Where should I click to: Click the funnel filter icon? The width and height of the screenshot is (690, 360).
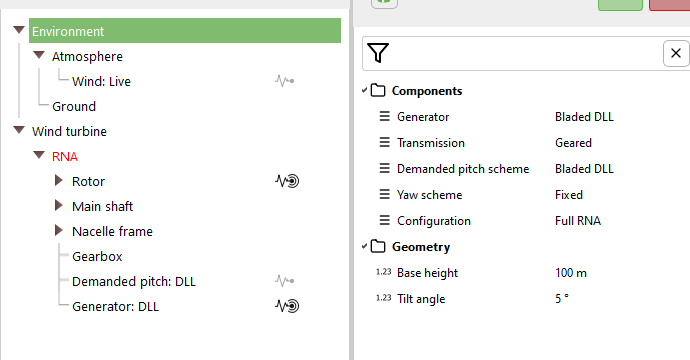click(378, 53)
